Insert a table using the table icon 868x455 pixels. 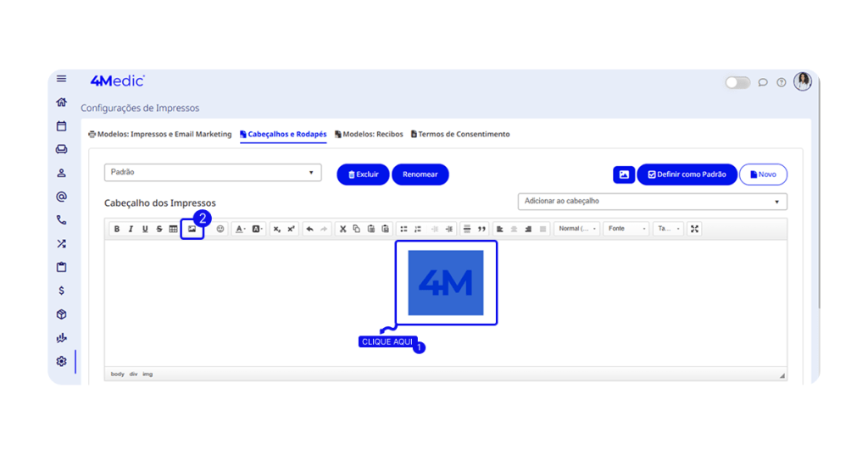[173, 229]
